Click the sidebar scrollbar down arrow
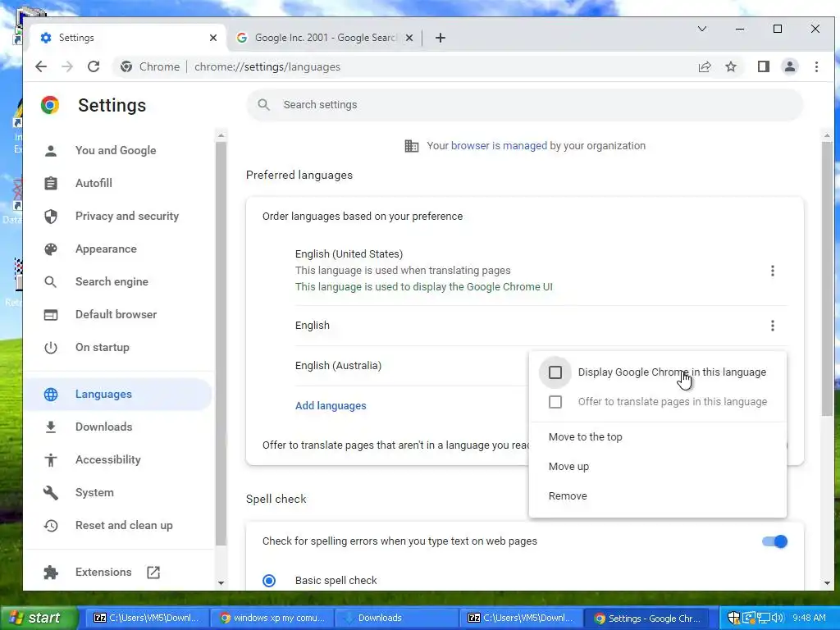The image size is (840, 630). click(x=221, y=583)
